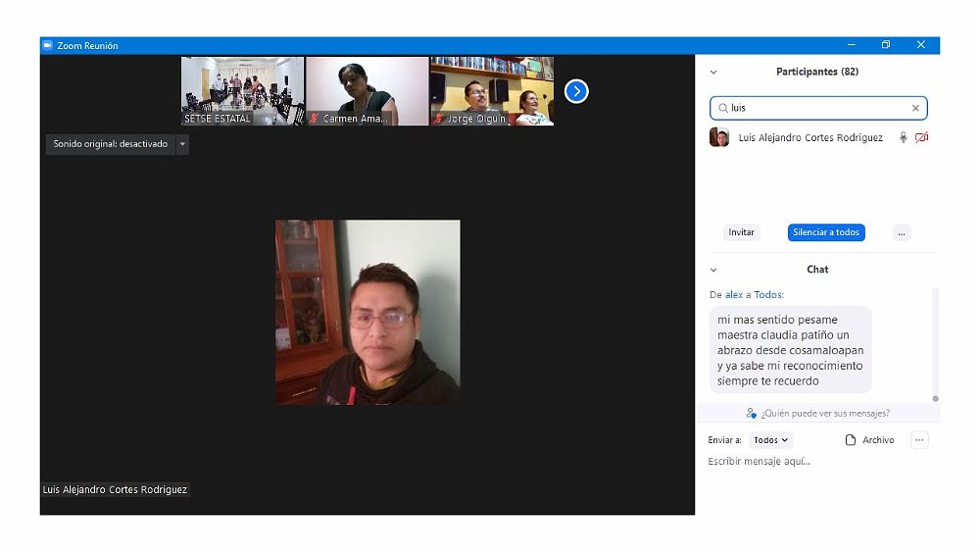Open more participant options next to Silenciar a todos

tap(902, 232)
